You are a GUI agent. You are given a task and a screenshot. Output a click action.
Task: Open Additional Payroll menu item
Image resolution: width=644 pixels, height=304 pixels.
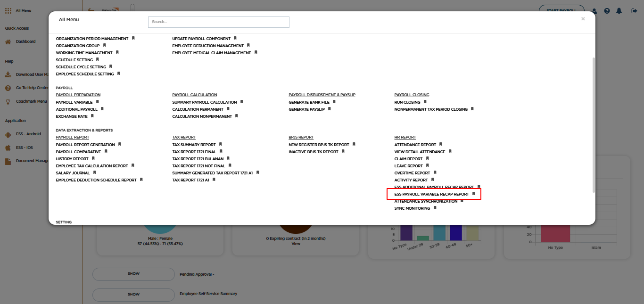pos(77,109)
